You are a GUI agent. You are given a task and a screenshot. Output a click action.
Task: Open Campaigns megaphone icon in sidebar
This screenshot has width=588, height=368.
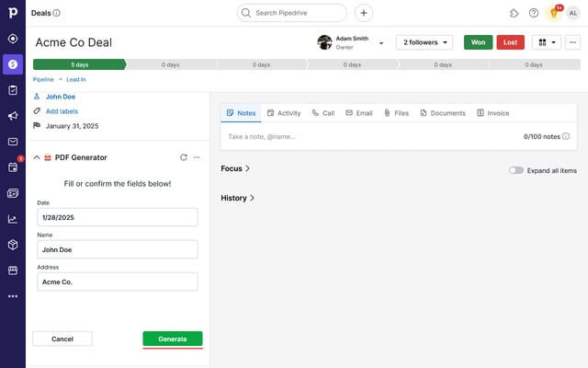pos(13,116)
